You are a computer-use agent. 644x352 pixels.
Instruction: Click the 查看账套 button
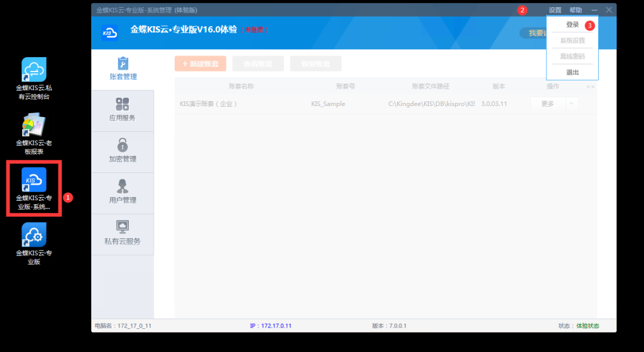coord(258,64)
